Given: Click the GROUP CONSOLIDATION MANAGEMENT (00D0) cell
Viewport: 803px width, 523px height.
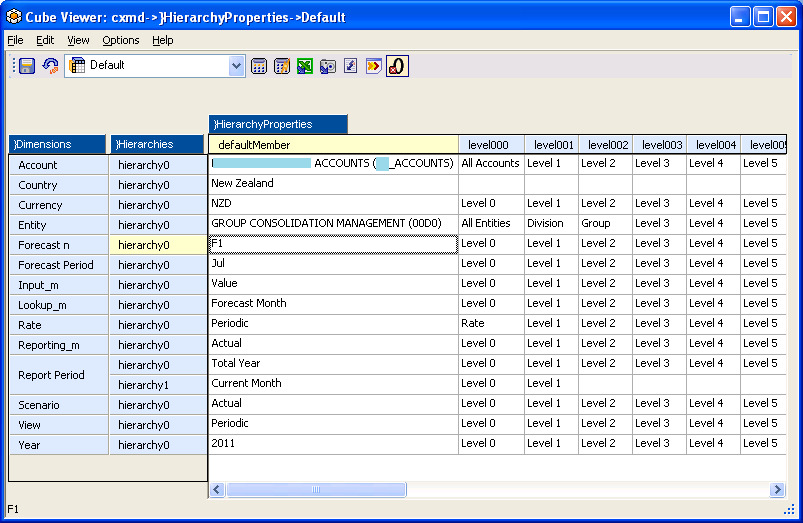Looking at the screenshot, I should pos(333,224).
